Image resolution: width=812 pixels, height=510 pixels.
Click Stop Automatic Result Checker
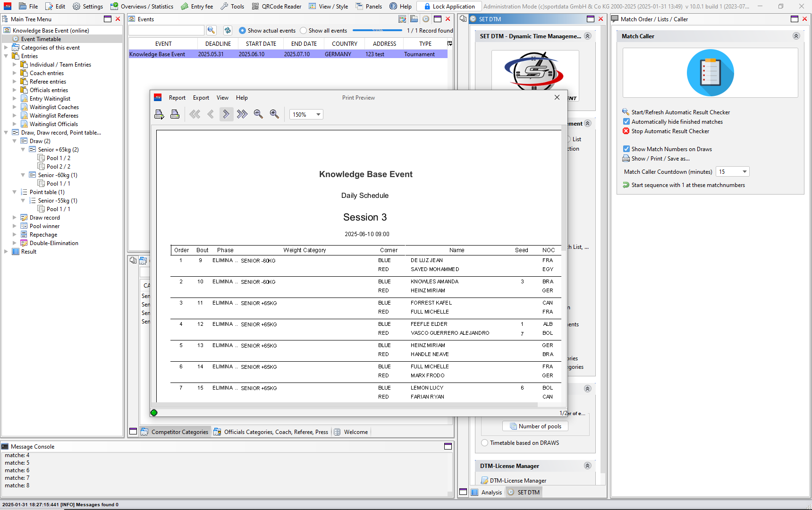[x=666, y=131]
